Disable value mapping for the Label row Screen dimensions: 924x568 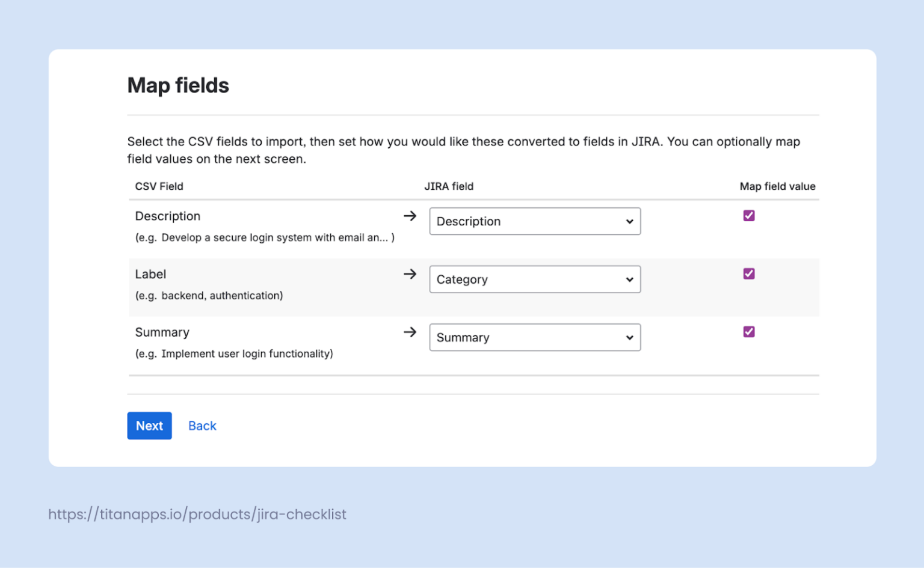748,273
